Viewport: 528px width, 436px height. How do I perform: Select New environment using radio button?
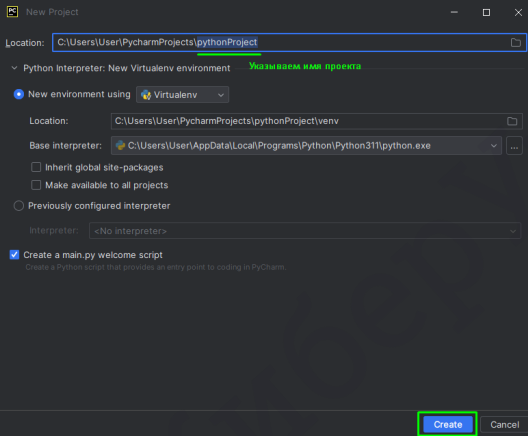point(19,94)
